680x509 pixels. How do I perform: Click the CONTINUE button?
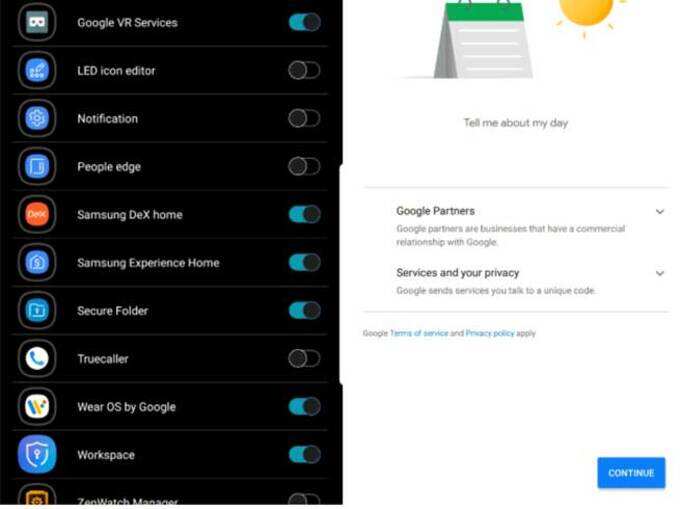tap(631, 473)
